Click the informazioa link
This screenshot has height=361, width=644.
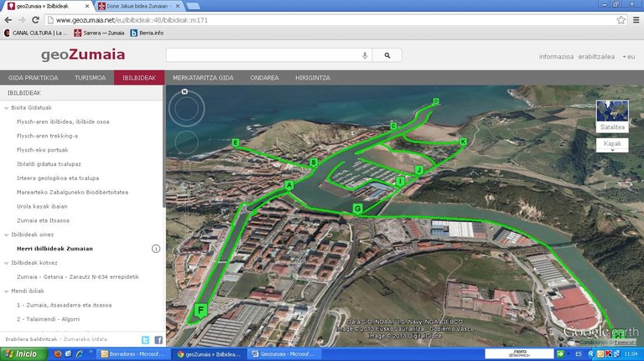556,57
